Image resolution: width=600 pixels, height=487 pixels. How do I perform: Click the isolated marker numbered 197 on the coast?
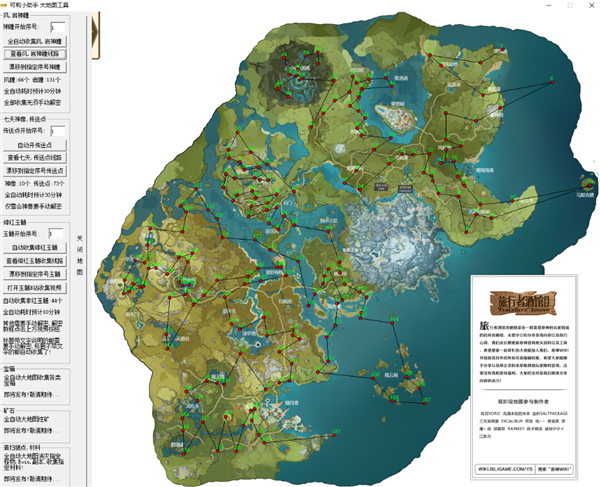click(334, 435)
